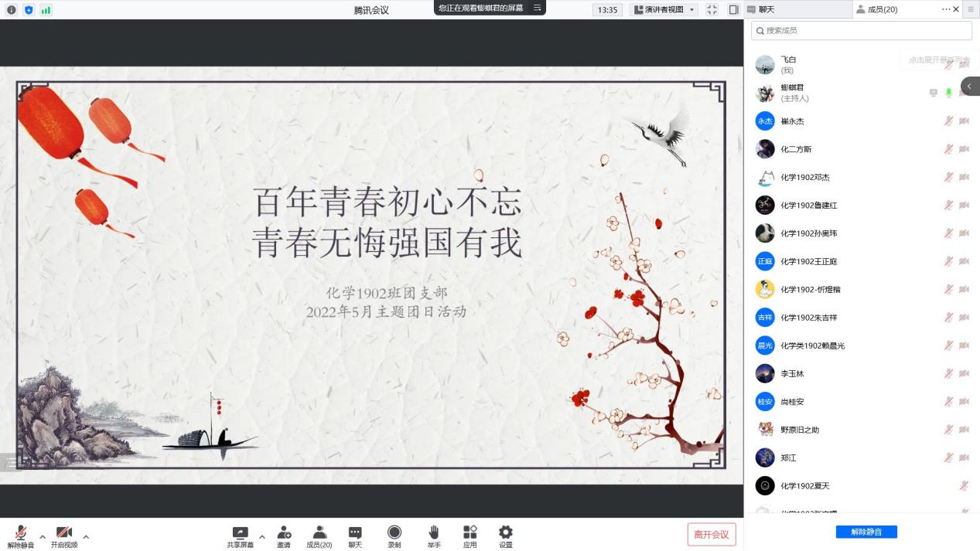Click the 邀请 (Invite) icon
The image size is (980, 551).
pyautogui.click(x=284, y=533)
